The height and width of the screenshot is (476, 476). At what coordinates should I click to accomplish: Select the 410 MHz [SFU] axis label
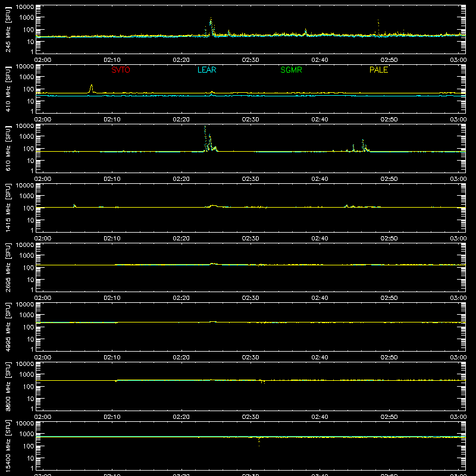point(8,90)
